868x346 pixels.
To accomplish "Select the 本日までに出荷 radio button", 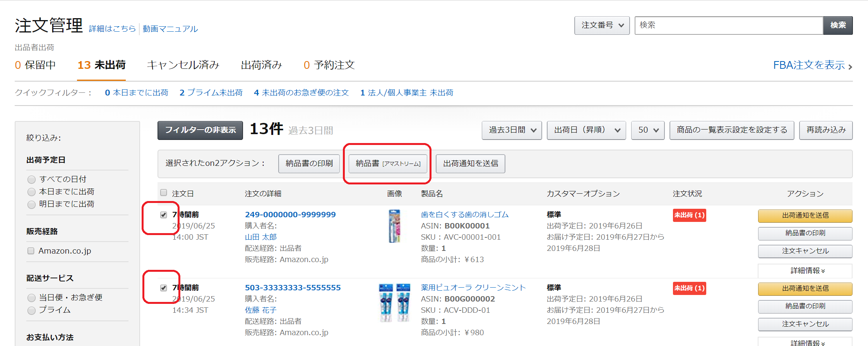I will 32,192.
